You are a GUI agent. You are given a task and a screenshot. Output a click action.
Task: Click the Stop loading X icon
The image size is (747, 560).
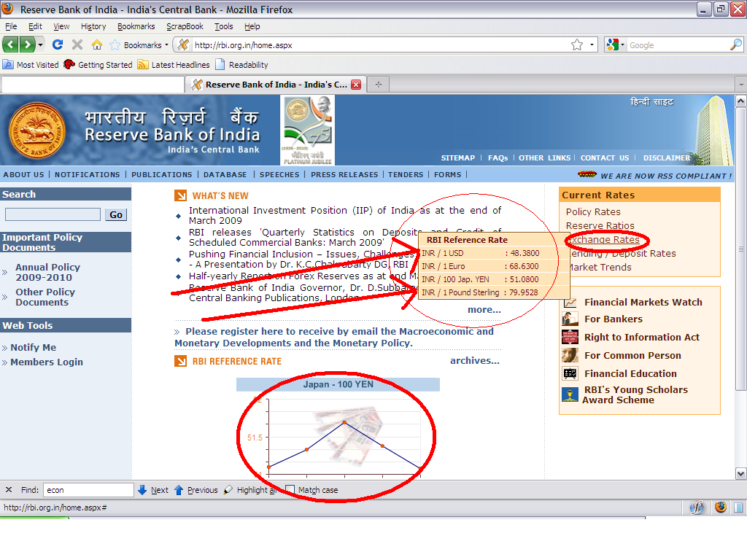pyautogui.click(x=77, y=44)
